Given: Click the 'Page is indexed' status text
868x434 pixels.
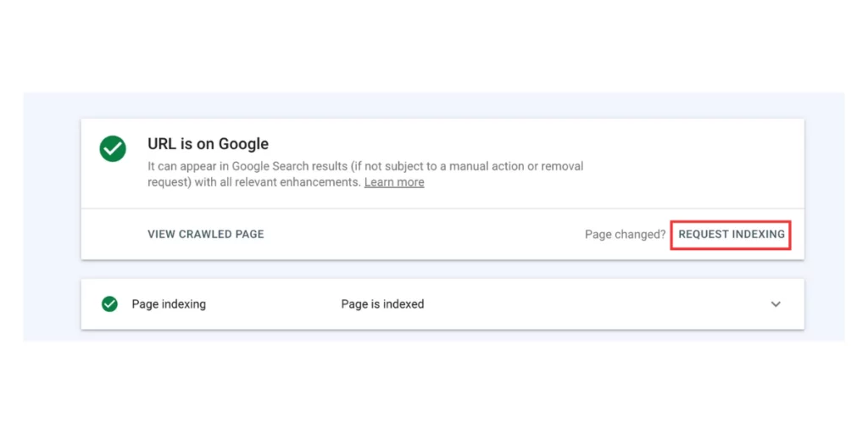Looking at the screenshot, I should (x=382, y=304).
